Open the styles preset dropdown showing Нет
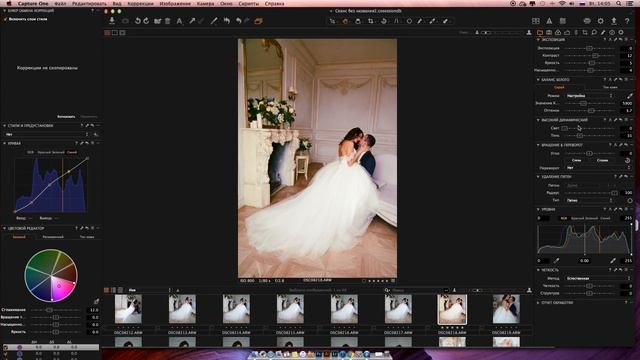This screenshot has width=640, height=360. click(x=47, y=134)
